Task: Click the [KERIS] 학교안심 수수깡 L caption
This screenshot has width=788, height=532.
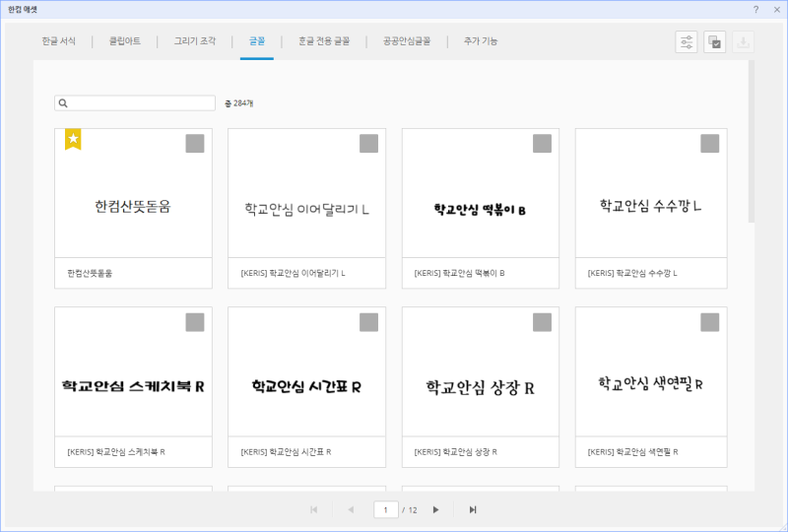Action: [632, 274]
